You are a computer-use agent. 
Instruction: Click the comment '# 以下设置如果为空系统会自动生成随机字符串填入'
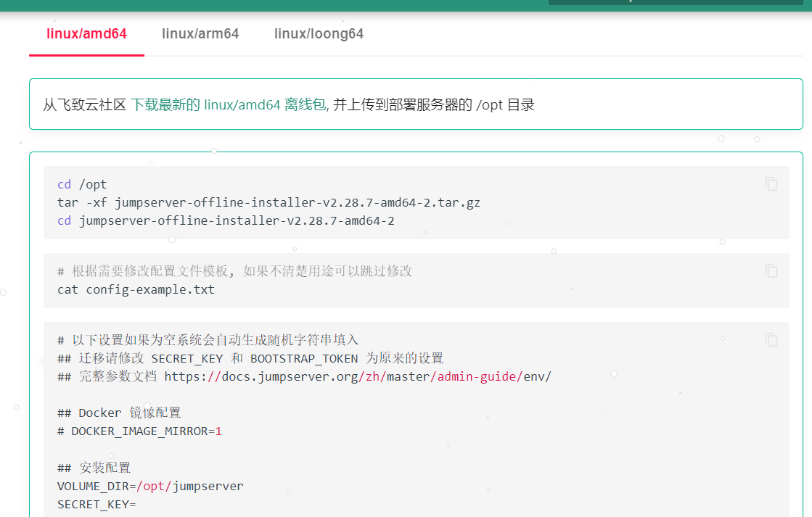tap(208, 340)
